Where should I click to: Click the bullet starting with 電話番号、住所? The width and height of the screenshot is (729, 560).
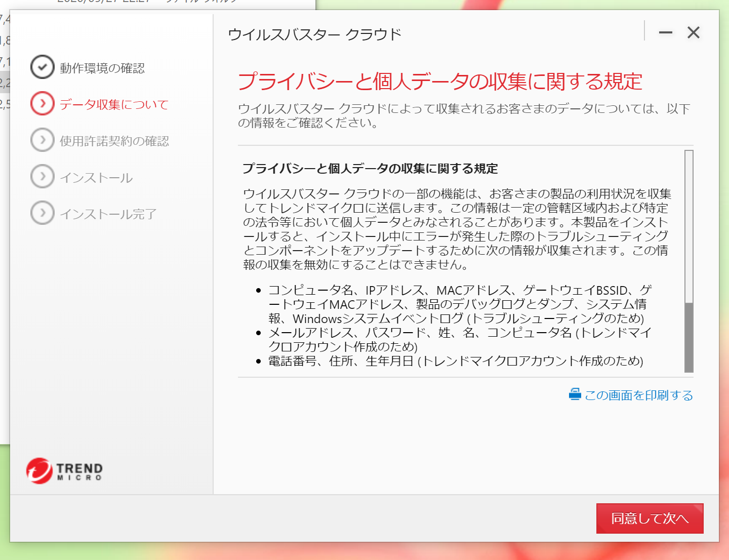tap(456, 361)
